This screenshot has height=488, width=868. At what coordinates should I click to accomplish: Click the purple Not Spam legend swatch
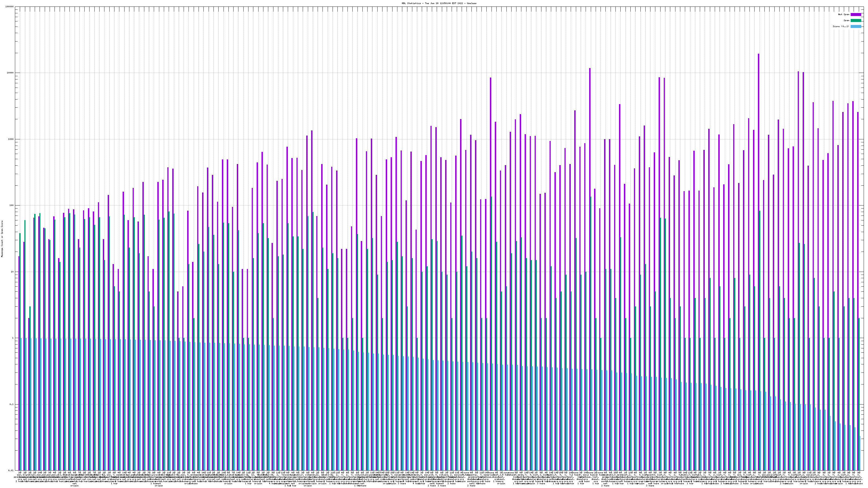(856, 14)
